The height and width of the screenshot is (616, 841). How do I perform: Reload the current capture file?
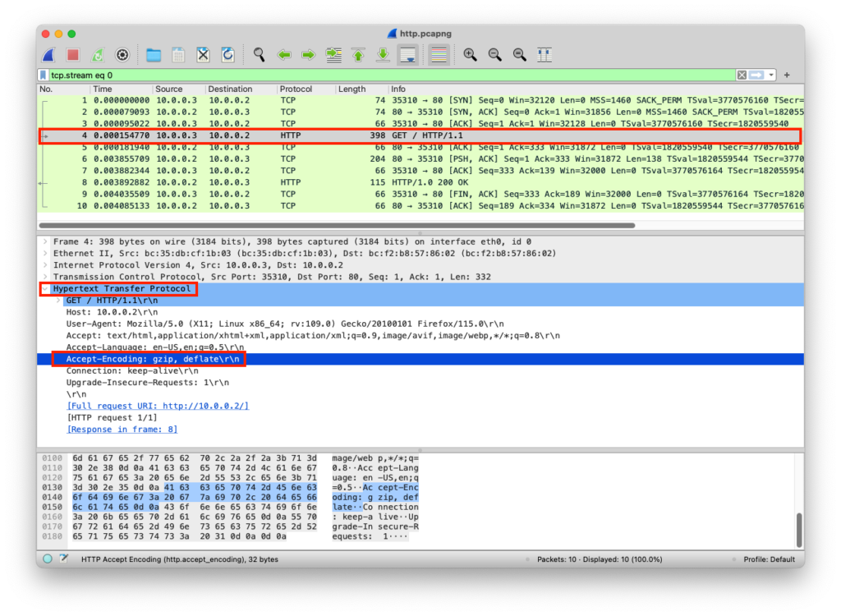point(227,55)
